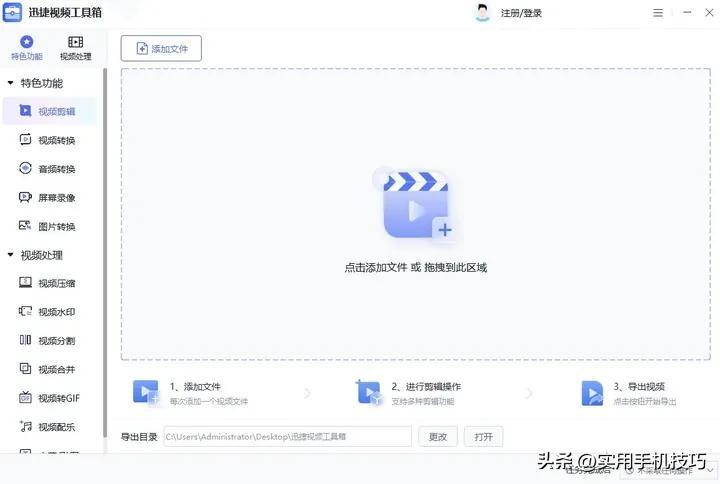Click the 迅捷视频工具箱 app logo icon
Viewport: 720px width, 484px height.
(x=12, y=12)
